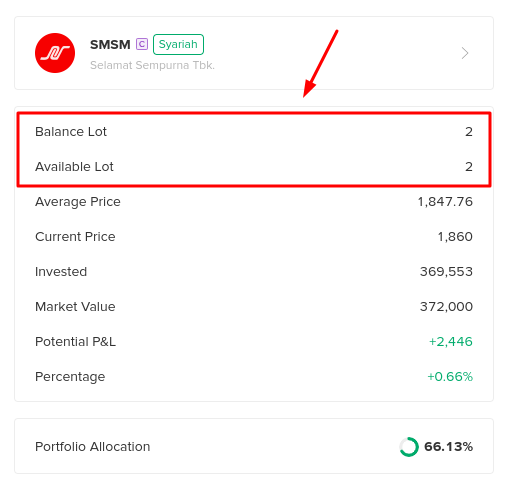
Task: Click the Available Lot label
Action: click(x=74, y=167)
